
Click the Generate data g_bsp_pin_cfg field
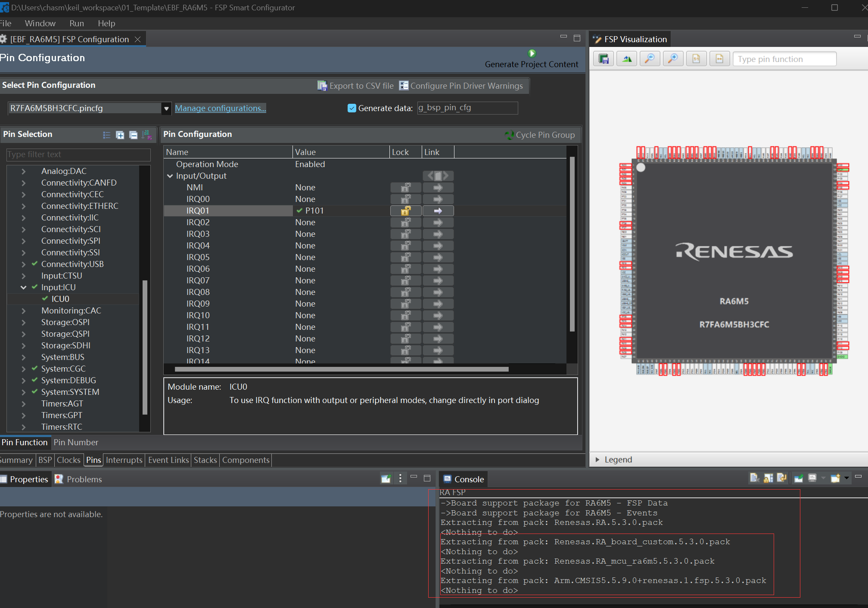[467, 108]
